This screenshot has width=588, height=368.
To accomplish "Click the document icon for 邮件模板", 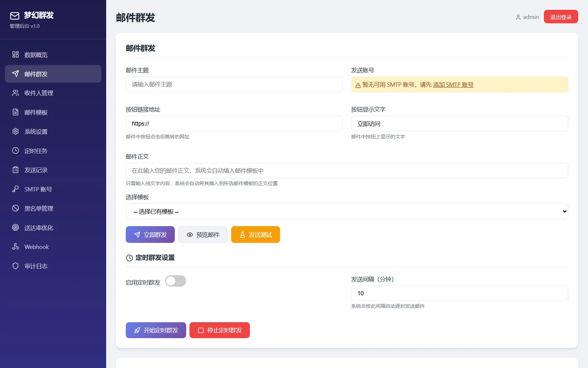I will click(15, 112).
